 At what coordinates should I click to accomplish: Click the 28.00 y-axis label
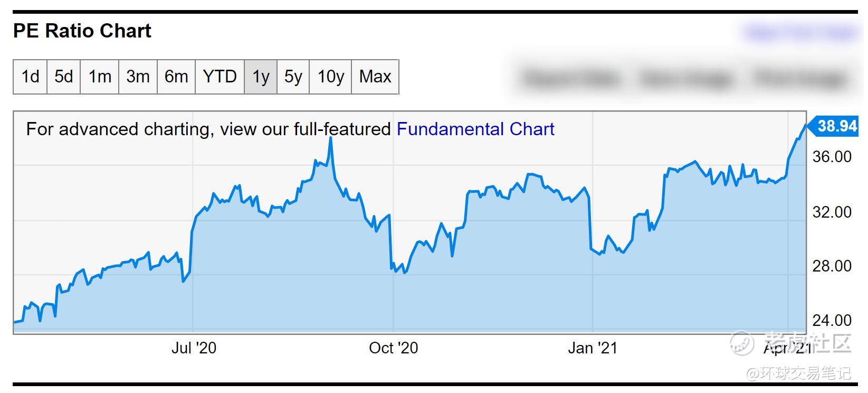coord(832,266)
